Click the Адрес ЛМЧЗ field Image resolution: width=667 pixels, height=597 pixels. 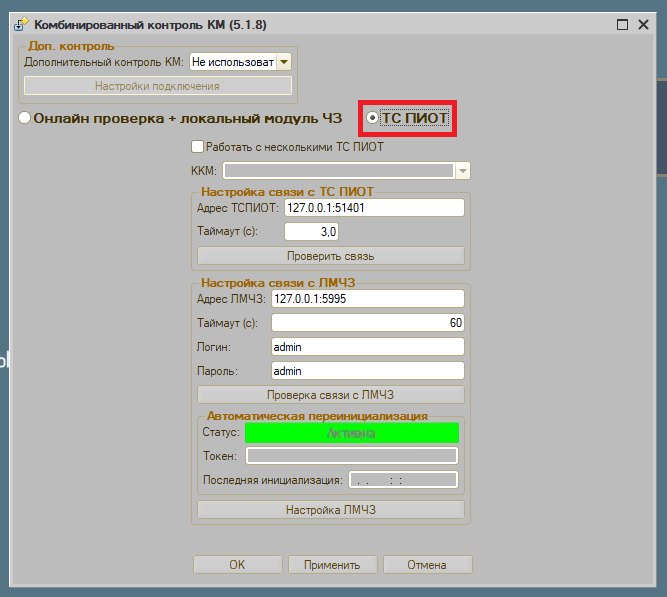pyautogui.click(x=368, y=299)
